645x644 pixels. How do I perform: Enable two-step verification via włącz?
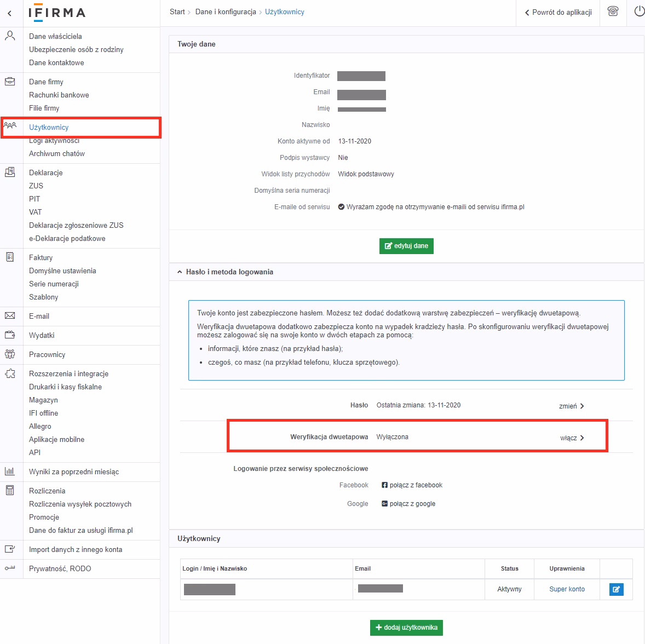click(x=572, y=438)
